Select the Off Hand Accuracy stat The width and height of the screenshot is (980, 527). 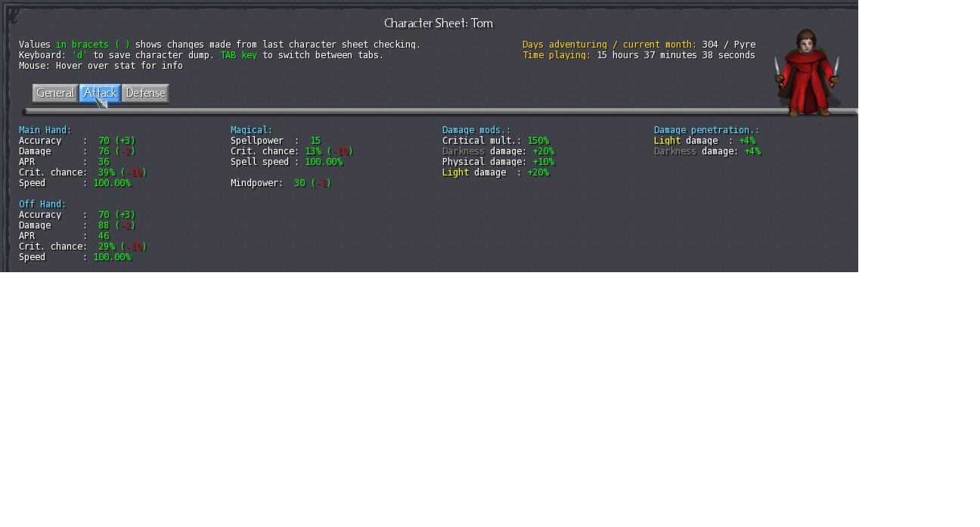76,215
